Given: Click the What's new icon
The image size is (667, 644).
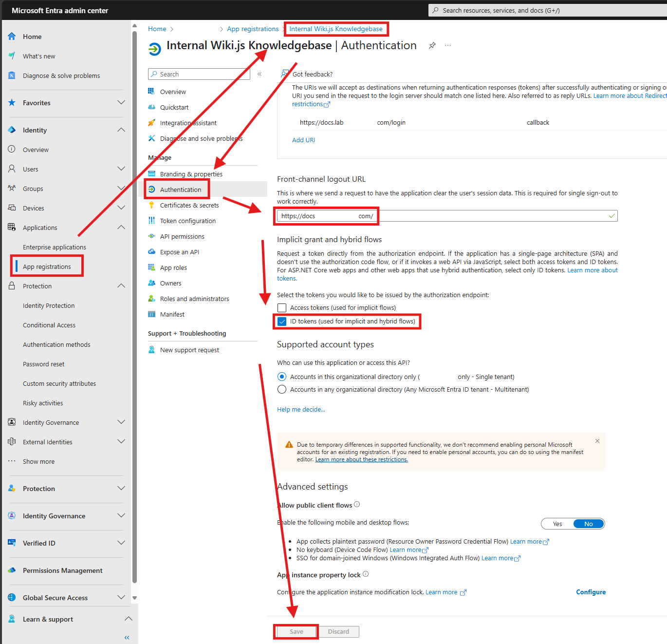Looking at the screenshot, I should [x=12, y=56].
